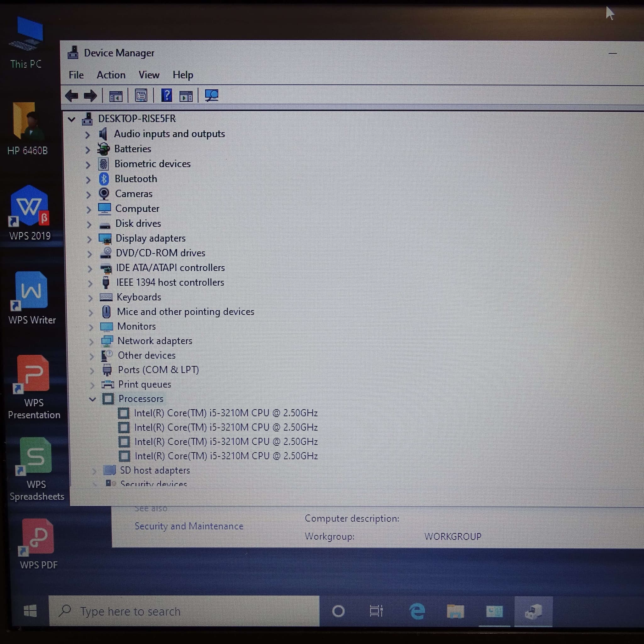Click the Forward arrow toolbar button

[90, 96]
